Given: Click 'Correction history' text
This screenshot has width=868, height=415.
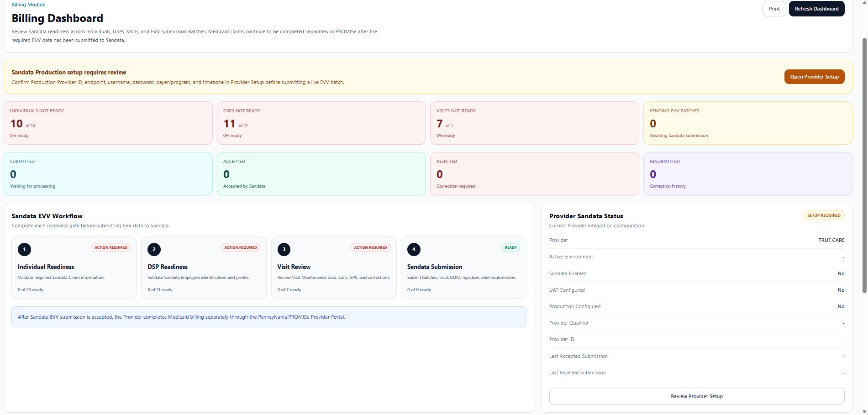Looking at the screenshot, I should [668, 186].
